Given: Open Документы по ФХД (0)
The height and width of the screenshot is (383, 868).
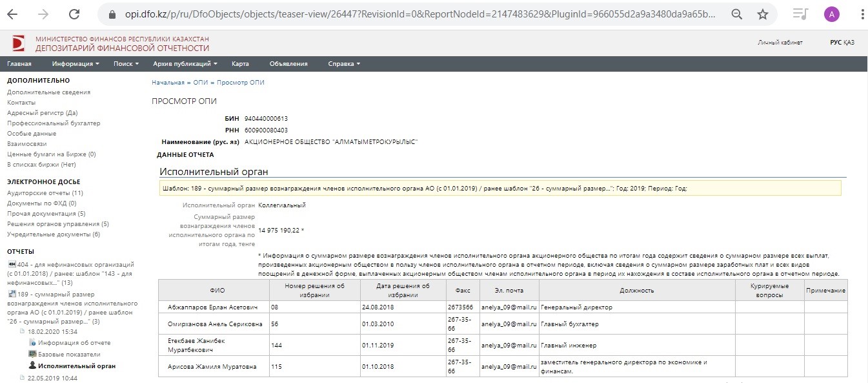Looking at the screenshot, I should (x=41, y=203).
